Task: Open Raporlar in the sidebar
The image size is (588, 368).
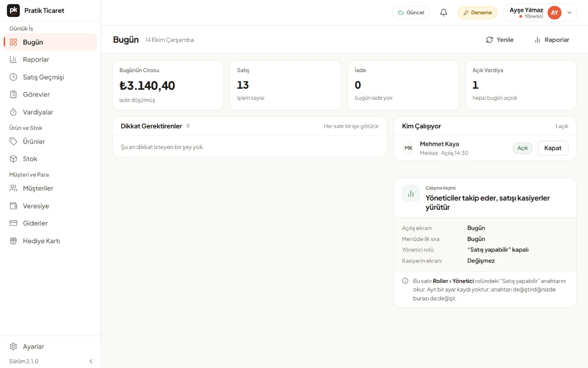Action: click(x=50, y=59)
